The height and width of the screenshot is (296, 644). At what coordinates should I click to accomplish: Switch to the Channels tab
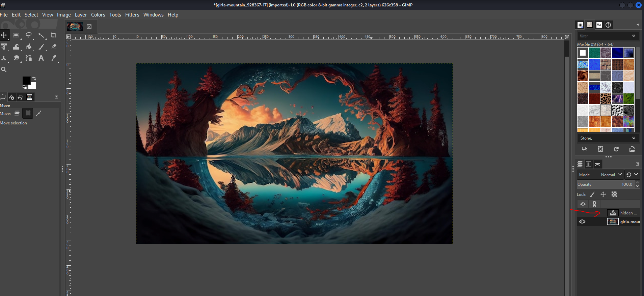[x=589, y=164]
